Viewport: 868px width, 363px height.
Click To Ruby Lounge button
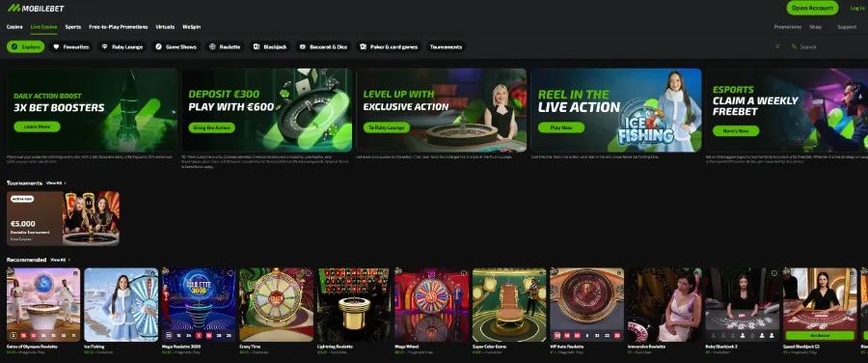tap(387, 127)
